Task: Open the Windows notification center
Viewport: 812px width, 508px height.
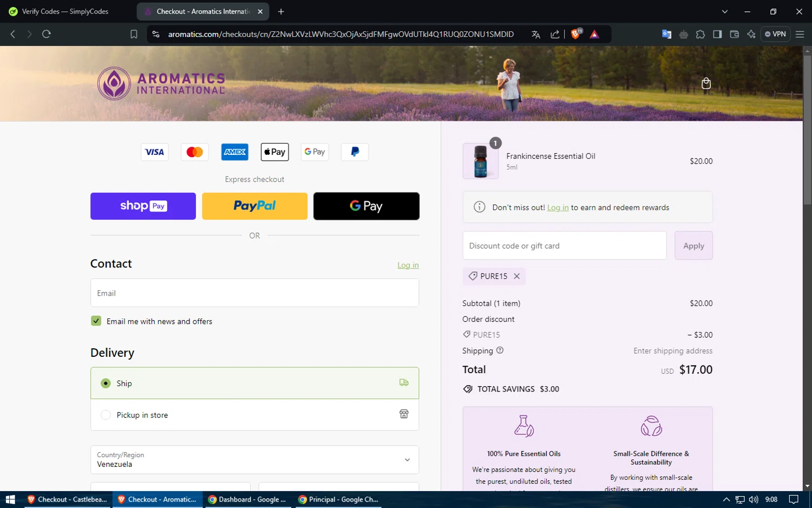Action: click(794, 499)
